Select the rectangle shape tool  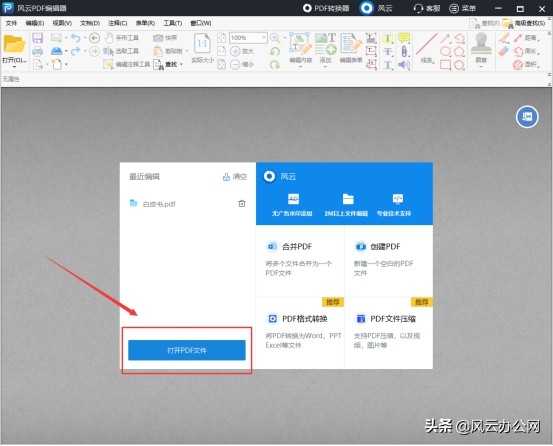[445, 65]
